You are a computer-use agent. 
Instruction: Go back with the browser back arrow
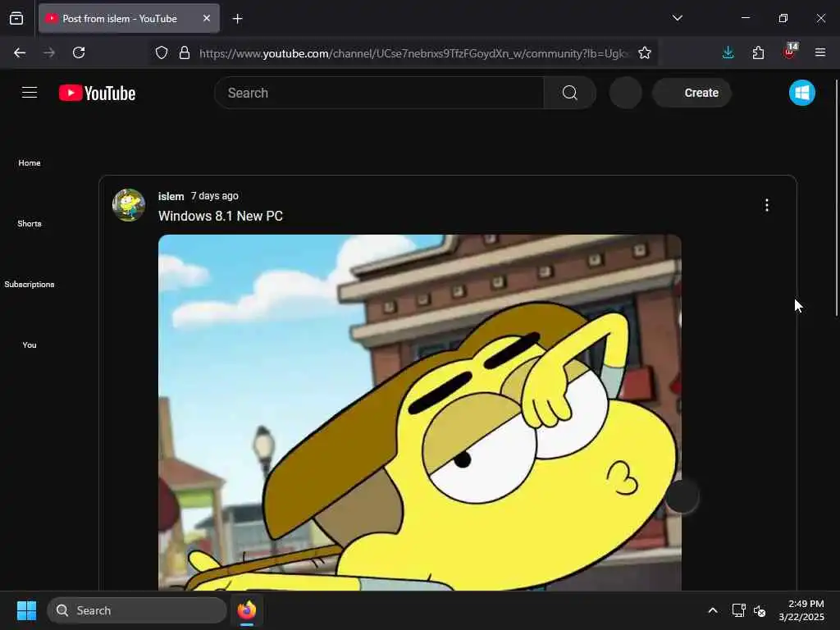pyautogui.click(x=20, y=52)
